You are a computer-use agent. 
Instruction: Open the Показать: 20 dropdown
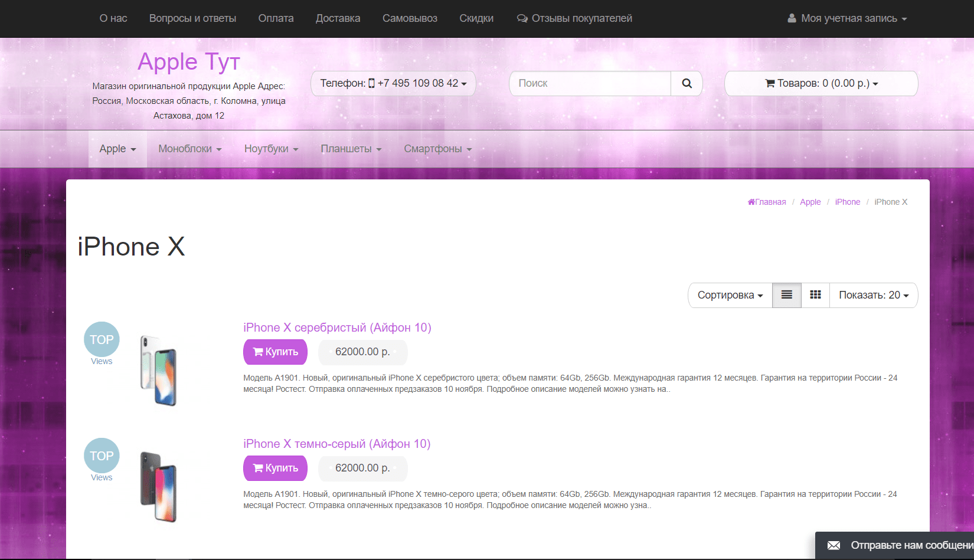coord(874,295)
